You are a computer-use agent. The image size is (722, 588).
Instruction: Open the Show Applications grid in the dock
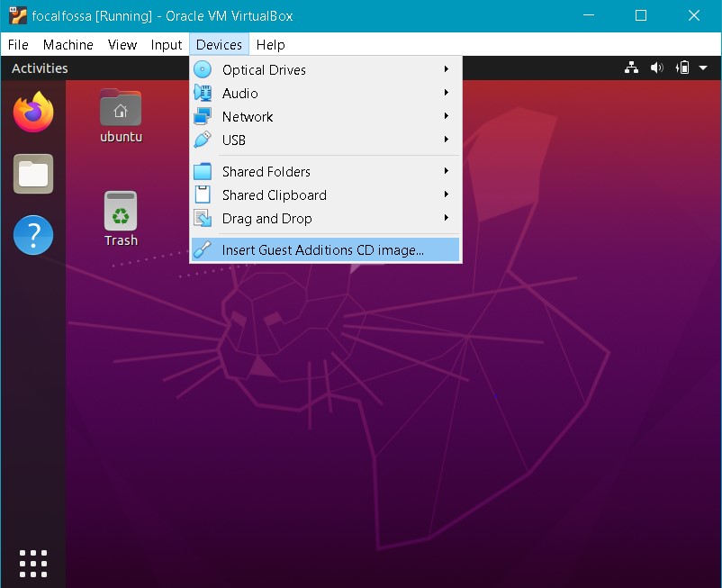tap(32, 563)
